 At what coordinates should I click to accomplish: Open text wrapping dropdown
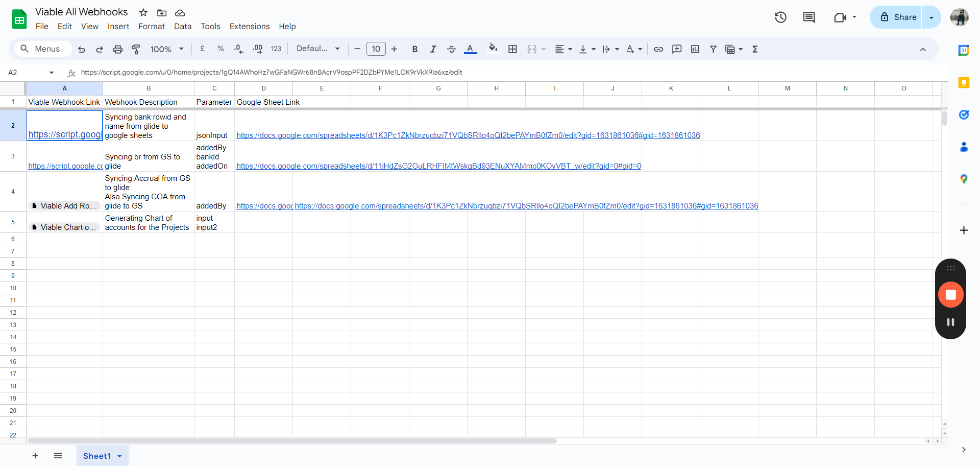tap(610, 49)
